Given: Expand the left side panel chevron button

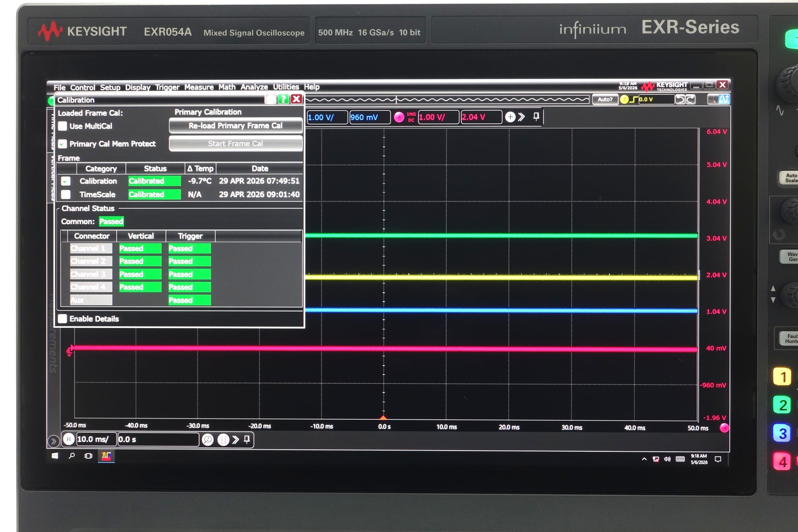Looking at the screenshot, I should 53,441.
